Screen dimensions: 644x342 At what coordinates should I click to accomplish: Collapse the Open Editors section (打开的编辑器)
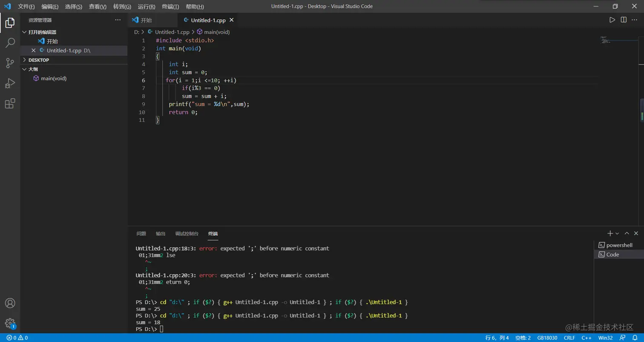(x=74, y=32)
